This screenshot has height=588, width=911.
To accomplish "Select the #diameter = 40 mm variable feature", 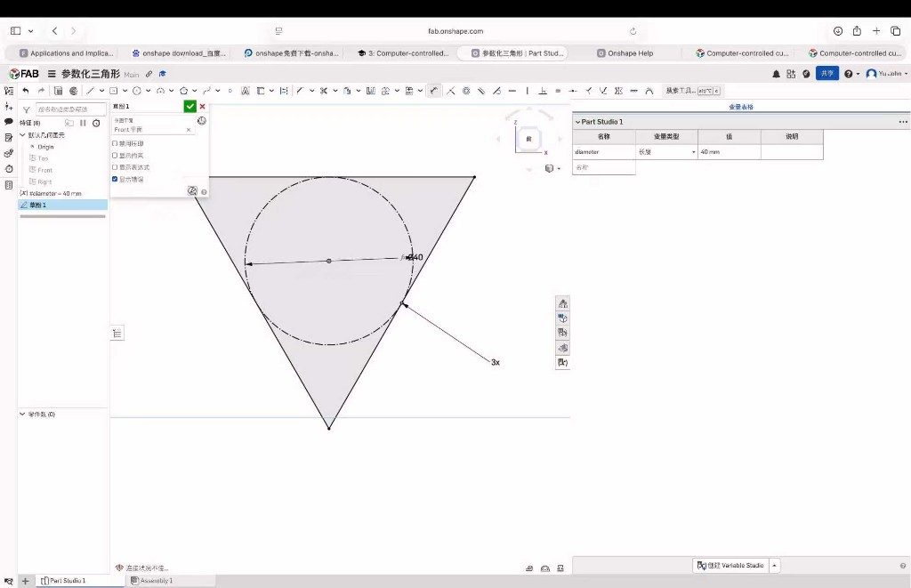I will [x=51, y=193].
